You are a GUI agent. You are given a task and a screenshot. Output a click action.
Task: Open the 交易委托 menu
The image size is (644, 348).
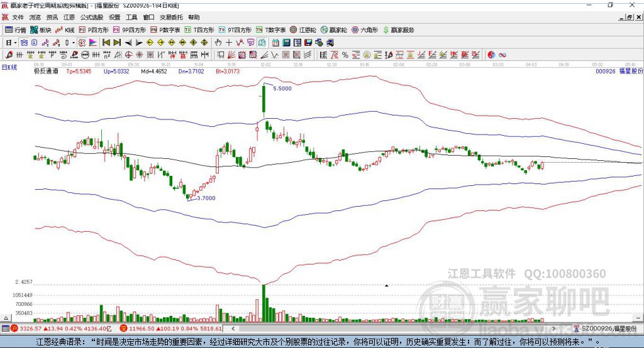point(171,17)
